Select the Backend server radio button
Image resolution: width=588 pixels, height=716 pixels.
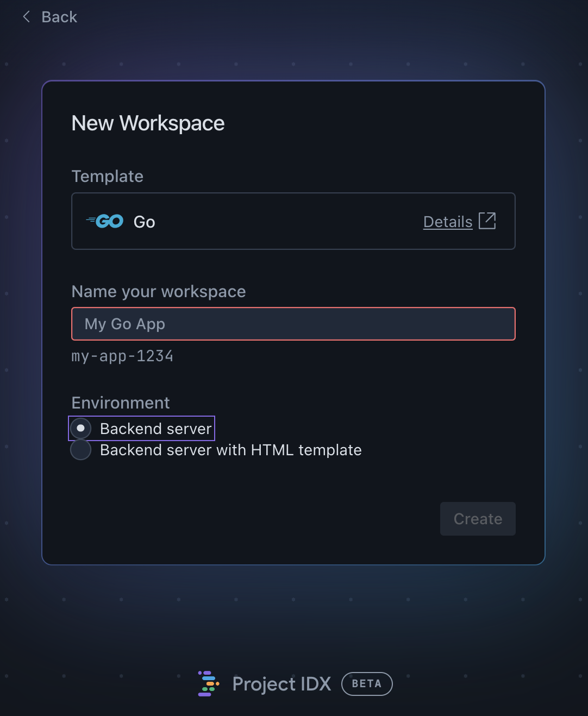(81, 429)
